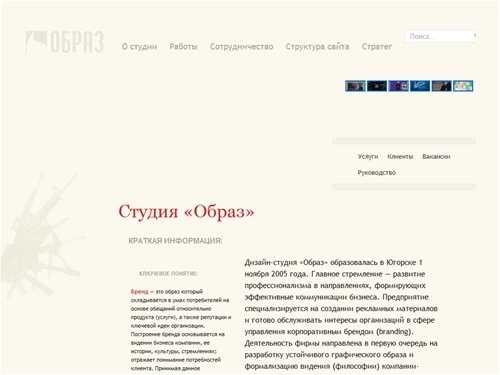Click the КРАТКАЯ ИНФОРМАЦИЯ: subheading

point(175,241)
